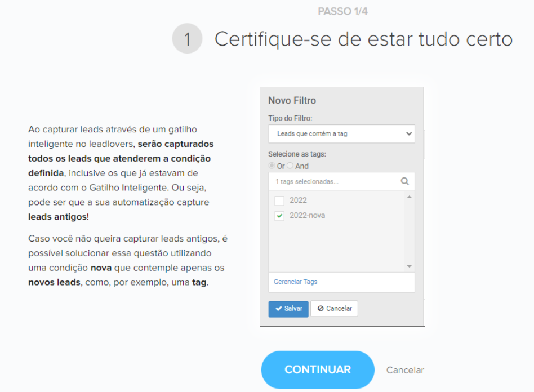Click the 1 tags selecionadas search field
This screenshot has width=534, height=392.
[x=335, y=182]
